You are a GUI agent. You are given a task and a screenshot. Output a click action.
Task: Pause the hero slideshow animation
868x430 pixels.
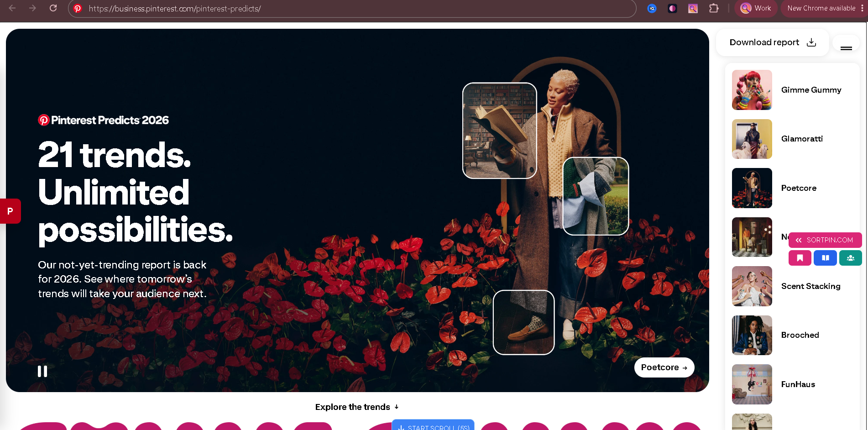tap(42, 372)
